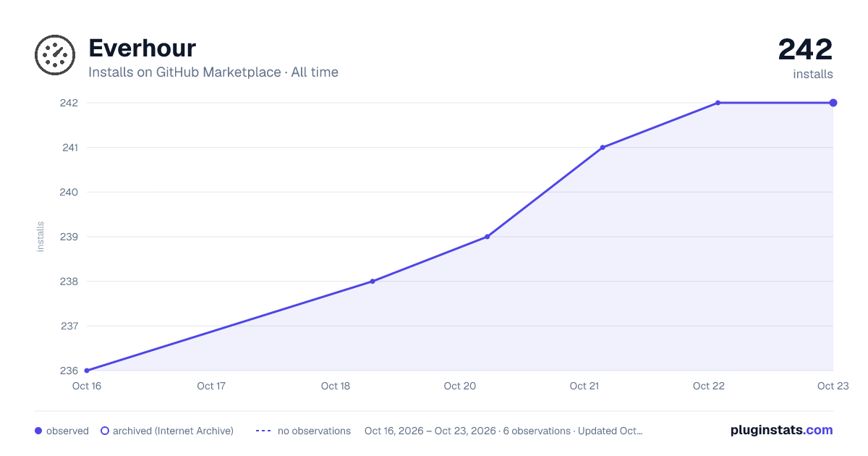
Task: Click the Oct 22 data point at 242
Action: coord(718,103)
